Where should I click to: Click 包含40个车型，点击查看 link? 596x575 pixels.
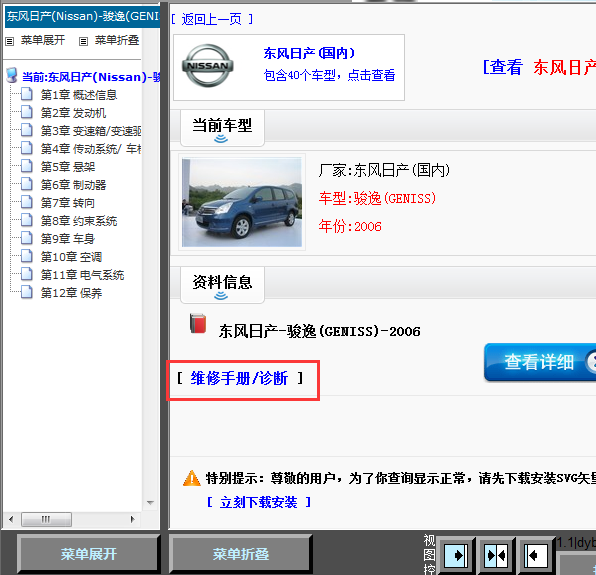coord(330,75)
